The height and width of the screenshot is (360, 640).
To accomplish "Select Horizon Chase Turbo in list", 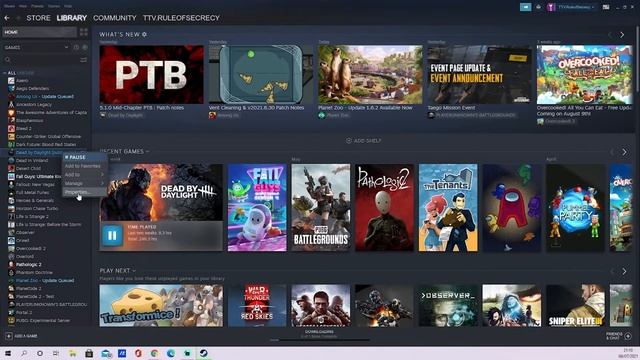I will 37,209.
